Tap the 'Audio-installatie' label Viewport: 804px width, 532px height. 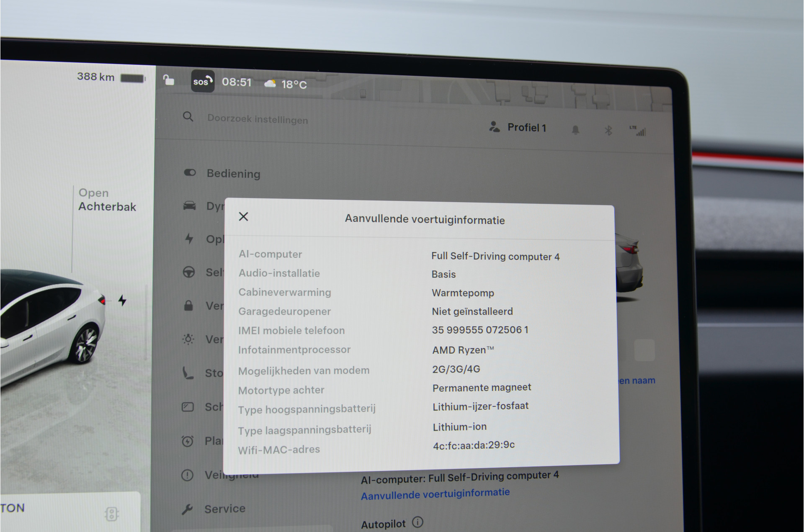[x=279, y=273]
